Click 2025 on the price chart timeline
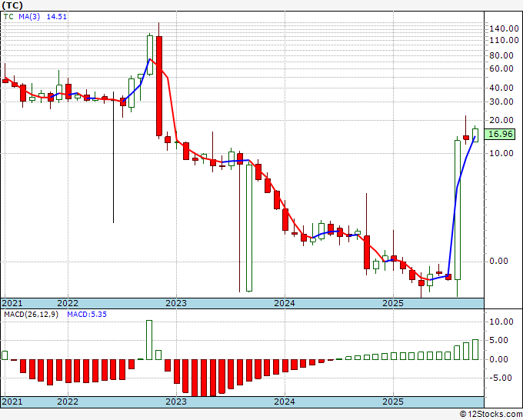 click(x=393, y=303)
